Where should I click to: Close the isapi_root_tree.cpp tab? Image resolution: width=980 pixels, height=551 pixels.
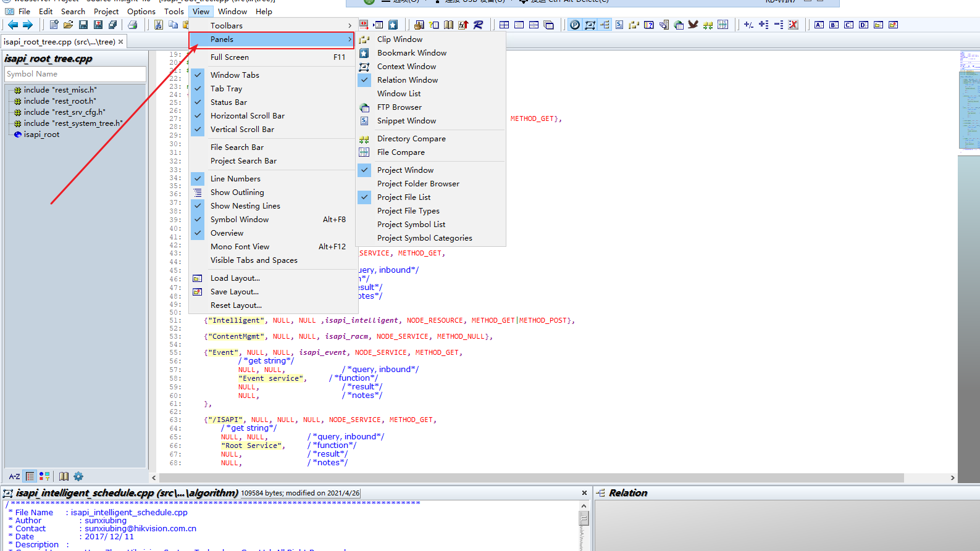[x=121, y=42]
